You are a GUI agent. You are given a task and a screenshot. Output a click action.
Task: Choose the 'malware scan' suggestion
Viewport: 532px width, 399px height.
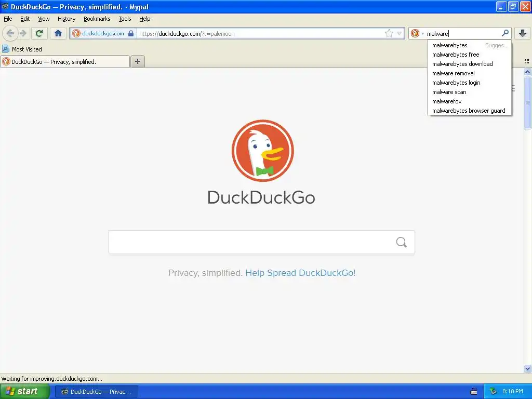click(469, 92)
